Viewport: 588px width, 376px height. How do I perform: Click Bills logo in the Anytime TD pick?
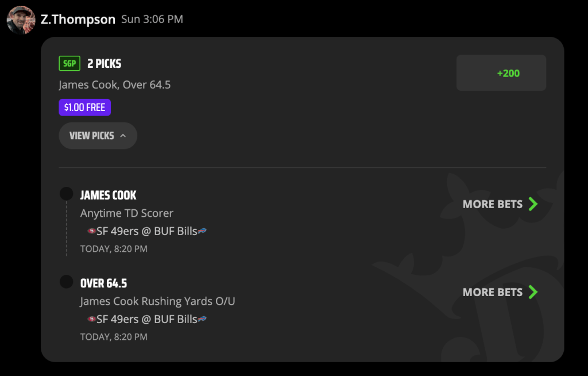(202, 231)
